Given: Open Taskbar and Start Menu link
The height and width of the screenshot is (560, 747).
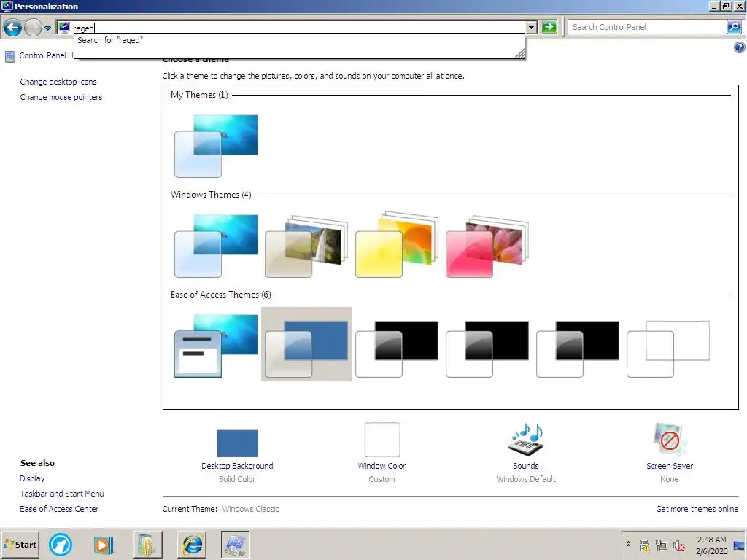Looking at the screenshot, I should [x=62, y=494].
